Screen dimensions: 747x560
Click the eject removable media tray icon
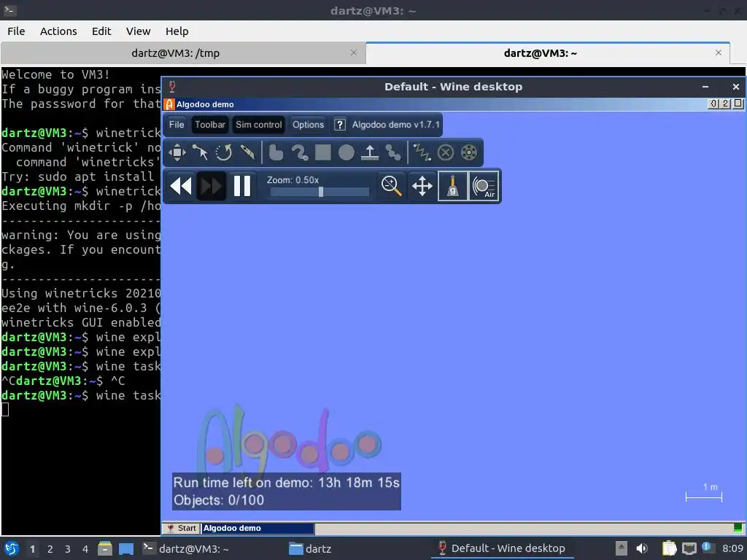click(x=622, y=548)
